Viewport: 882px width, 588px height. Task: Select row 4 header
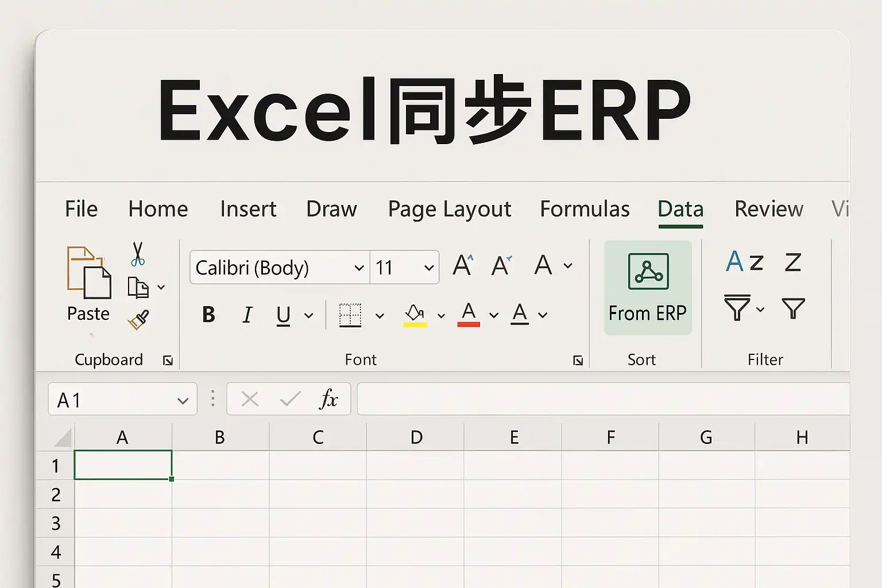pyautogui.click(x=55, y=551)
